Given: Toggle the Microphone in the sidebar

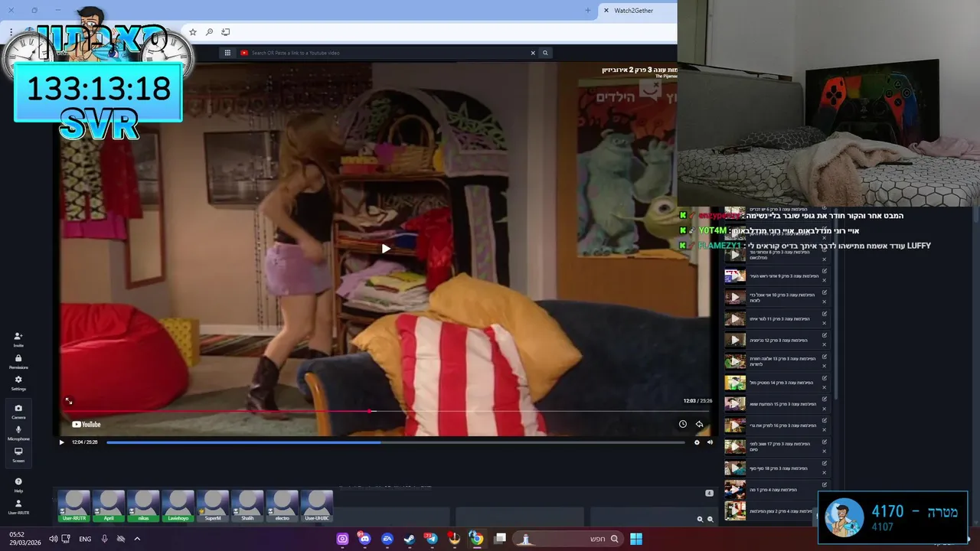Looking at the screenshot, I should coord(18,433).
